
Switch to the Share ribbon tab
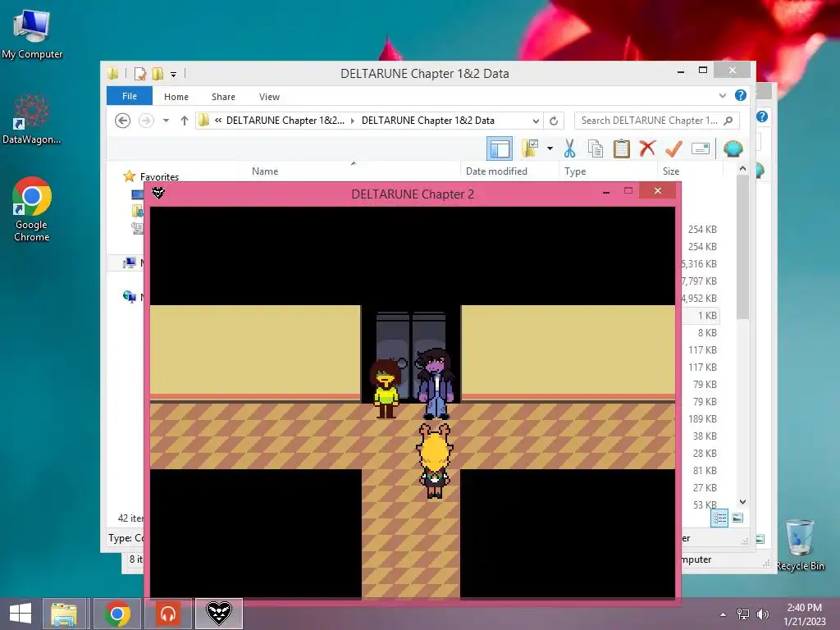223,97
